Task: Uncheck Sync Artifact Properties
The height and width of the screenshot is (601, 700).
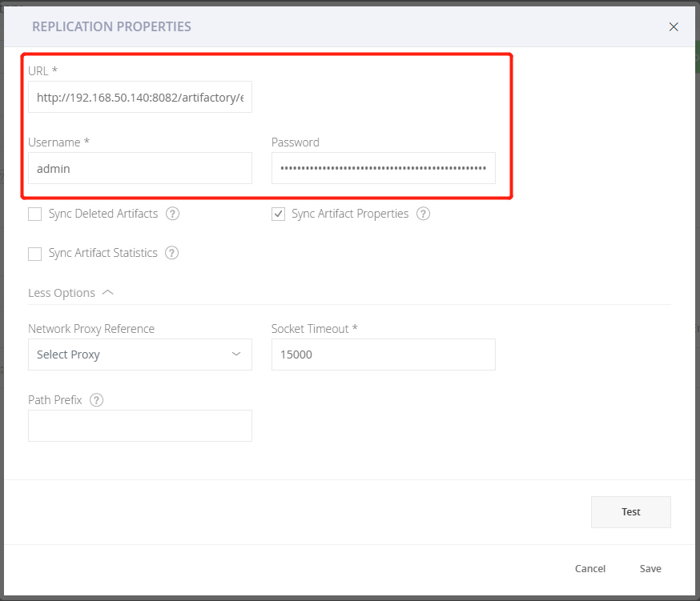Action: [278, 214]
